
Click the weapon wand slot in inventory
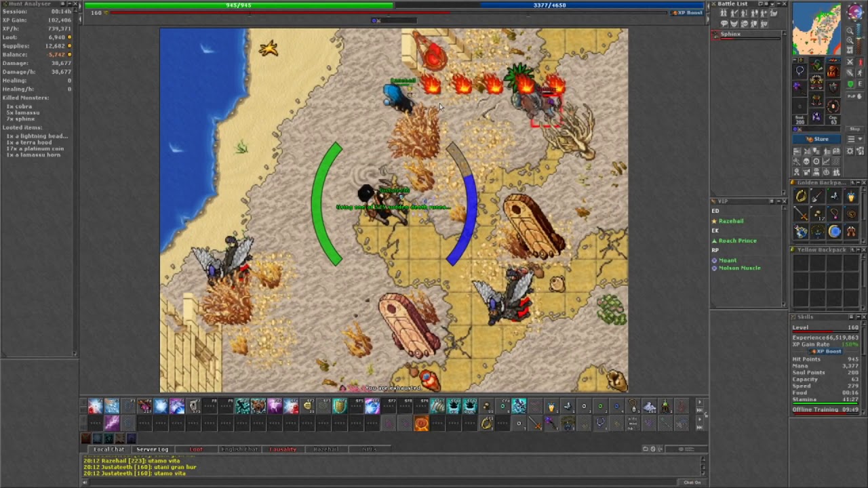(800, 88)
